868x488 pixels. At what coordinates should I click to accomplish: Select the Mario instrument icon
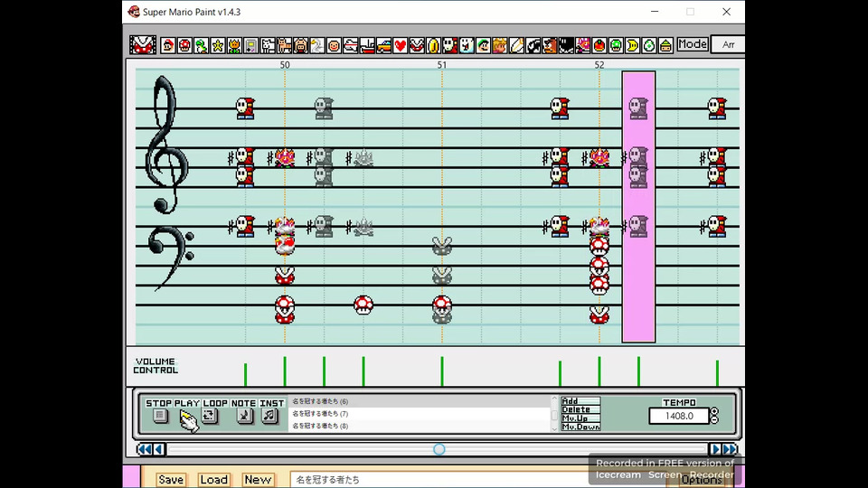tap(168, 45)
